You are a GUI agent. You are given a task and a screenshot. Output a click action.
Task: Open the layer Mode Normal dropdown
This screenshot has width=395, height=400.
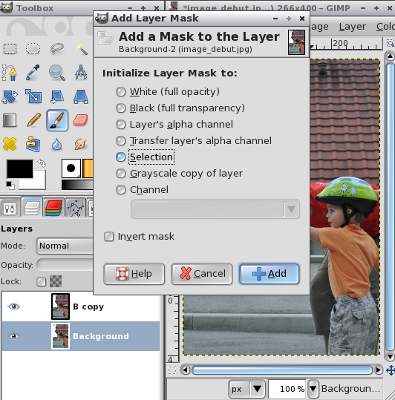(x=65, y=246)
